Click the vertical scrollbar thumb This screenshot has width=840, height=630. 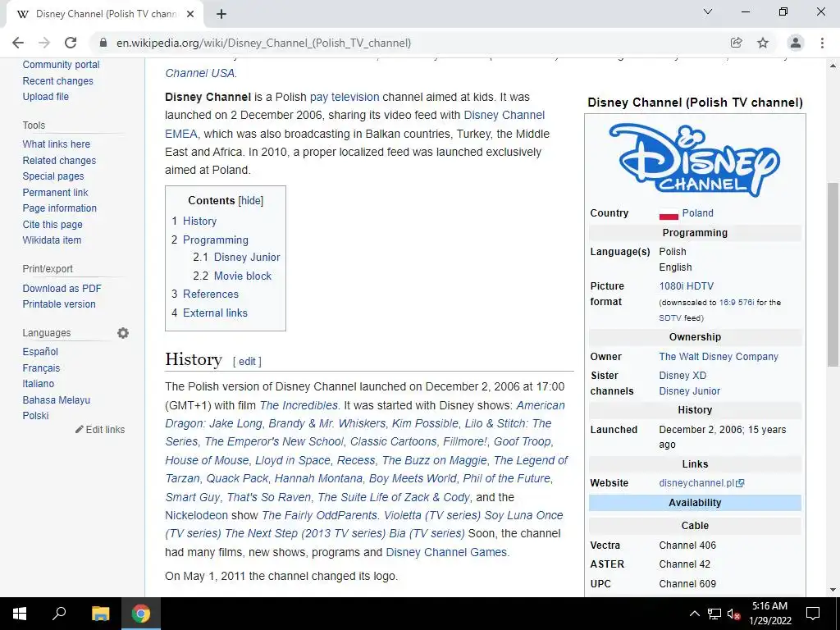(833, 274)
